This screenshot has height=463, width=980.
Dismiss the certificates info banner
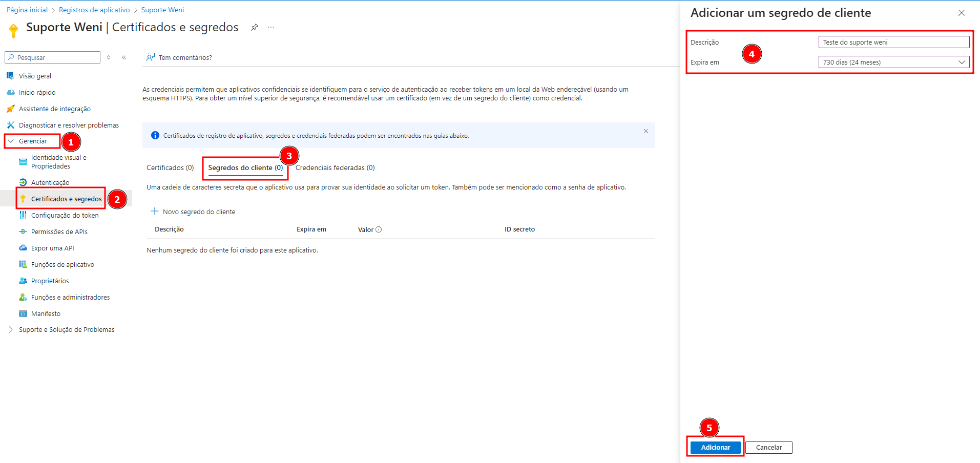click(646, 131)
